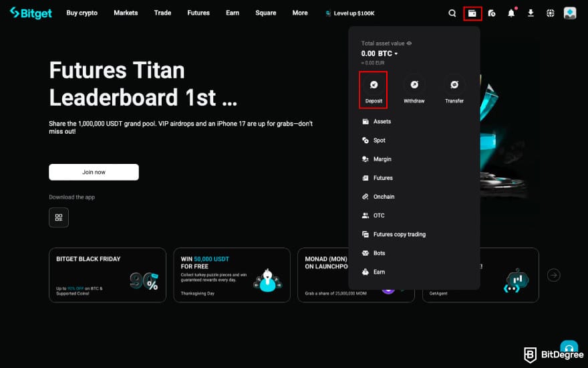Click the download app icon in header
The image size is (588, 368).
click(x=531, y=13)
